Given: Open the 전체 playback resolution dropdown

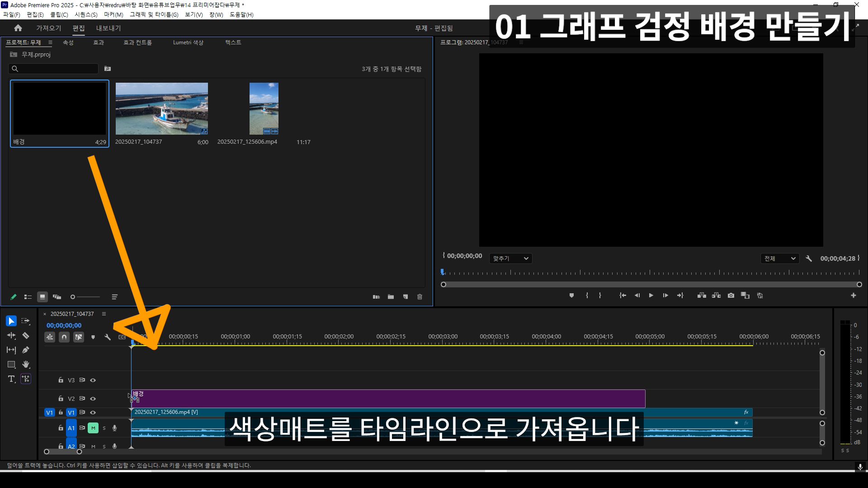Looking at the screenshot, I should tap(779, 258).
